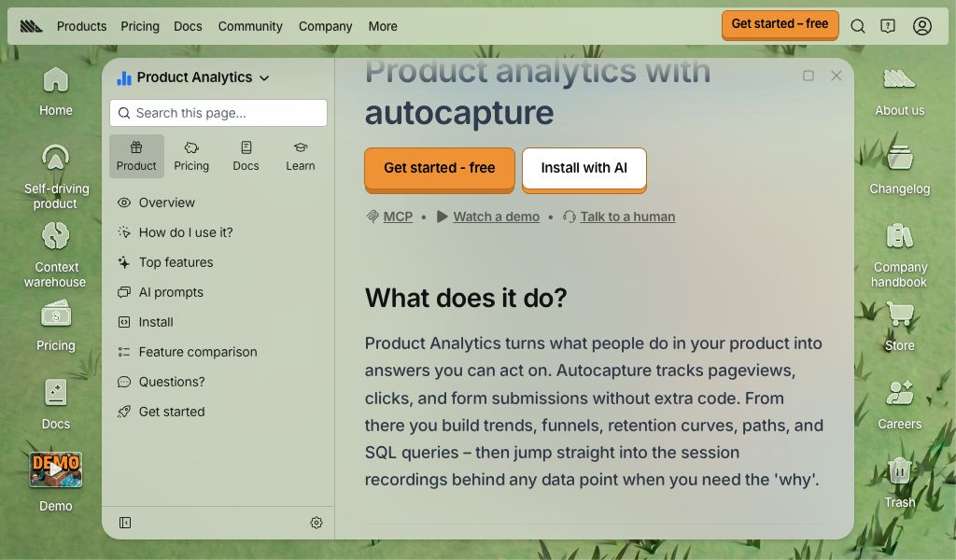The width and height of the screenshot is (956, 560).
Task: Open the Company handbook desktop icon
Action: click(899, 236)
